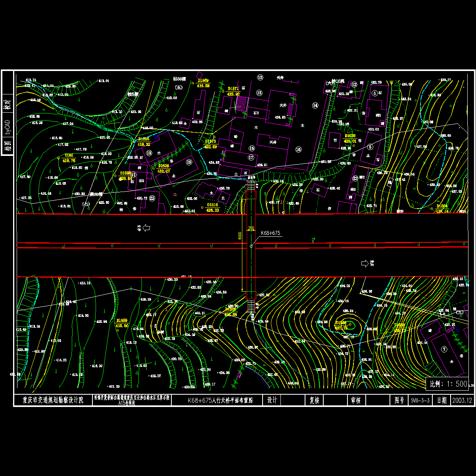Select the circled building number 19
The width and height of the screenshot is (476, 476).
click(x=189, y=162)
